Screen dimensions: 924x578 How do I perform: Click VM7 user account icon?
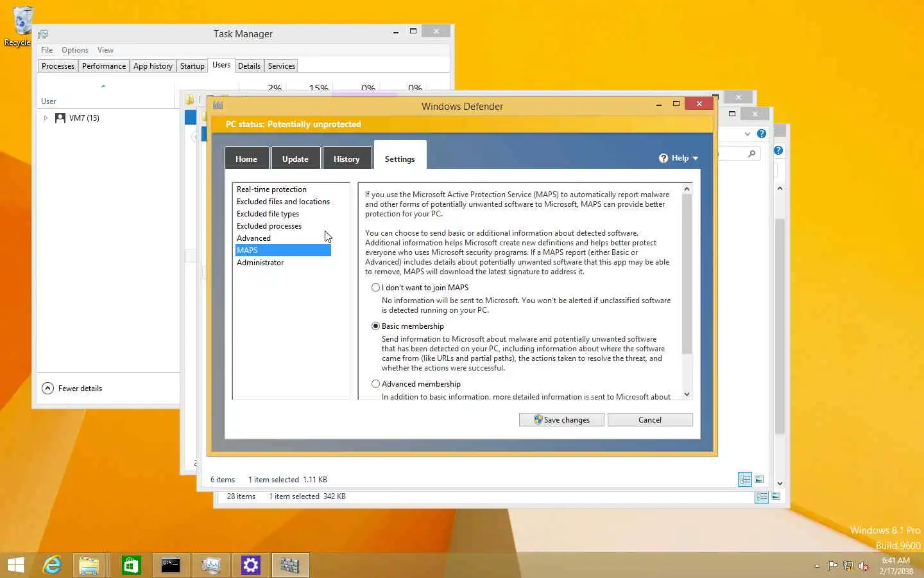click(x=60, y=118)
